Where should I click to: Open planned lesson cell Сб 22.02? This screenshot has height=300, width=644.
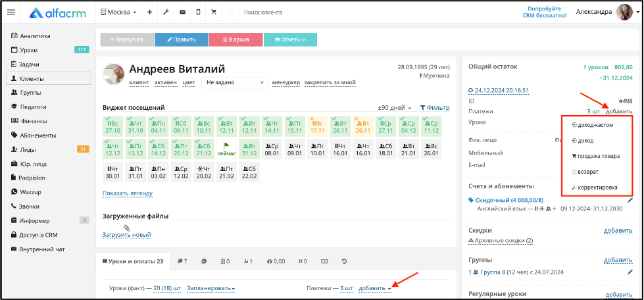(x=249, y=172)
